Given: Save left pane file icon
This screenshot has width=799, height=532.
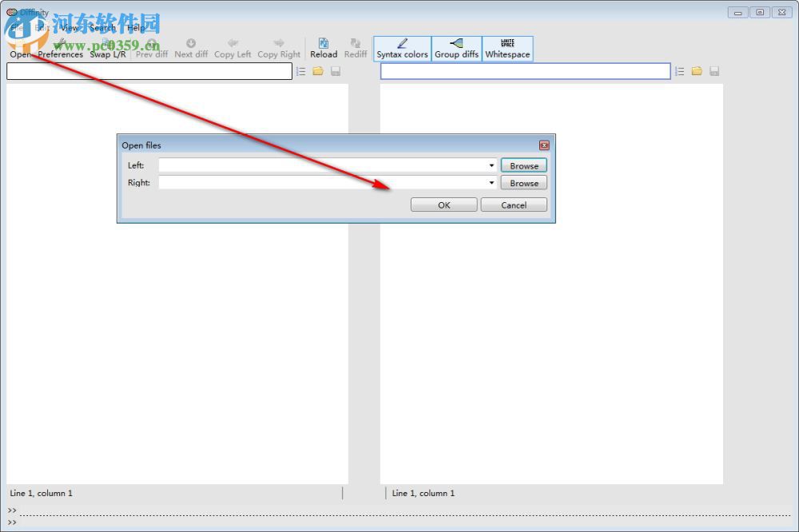Looking at the screenshot, I should point(336,71).
